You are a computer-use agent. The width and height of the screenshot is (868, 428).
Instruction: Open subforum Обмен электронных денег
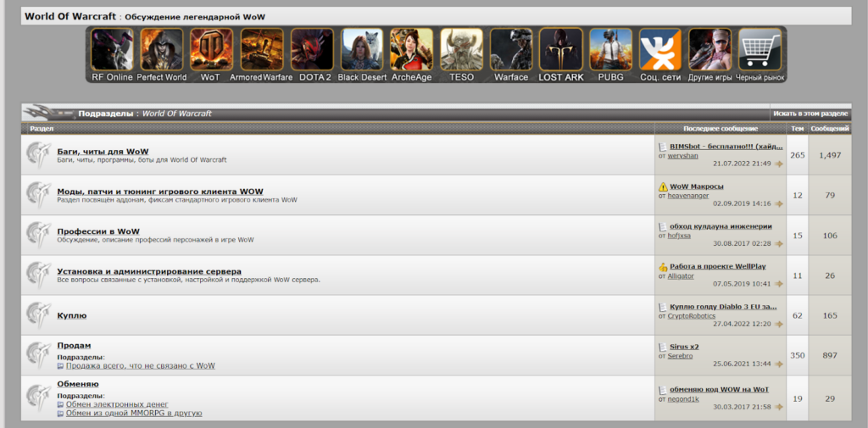tap(117, 404)
